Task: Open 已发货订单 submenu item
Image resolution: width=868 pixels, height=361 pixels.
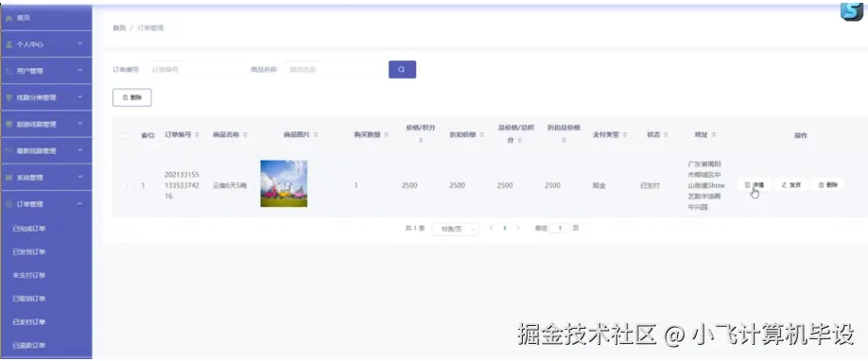Action: [x=28, y=252]
